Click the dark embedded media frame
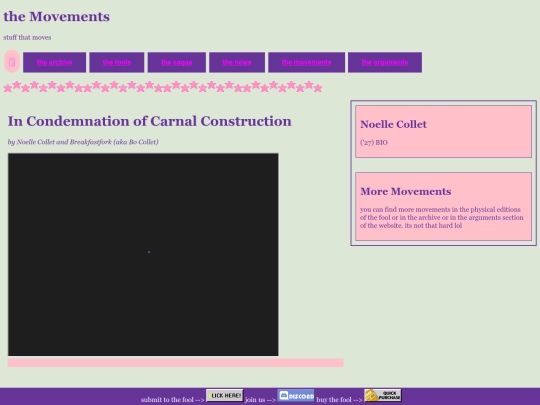 coord(143,255)
